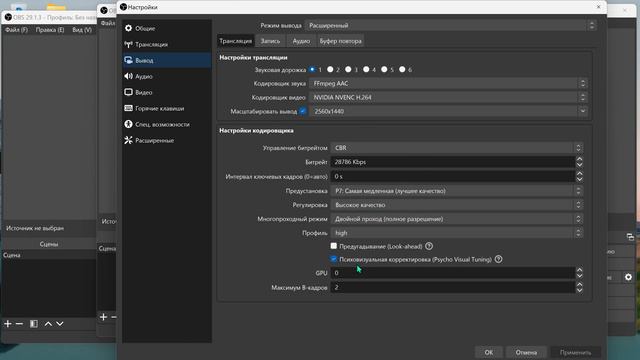The width and height of the screenshot is (640, 360).
Task: Switch to the Буфер повтора tab
Action: 340,41
